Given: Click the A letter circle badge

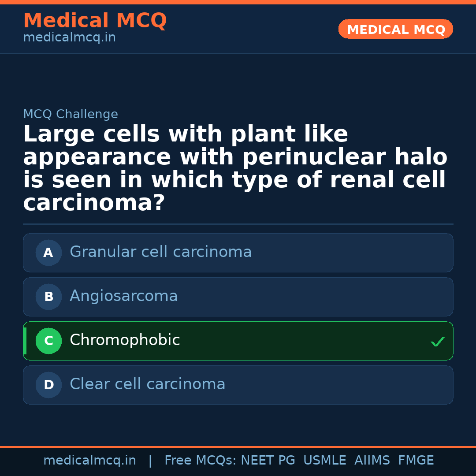Looking at the screenshot, I should 48,253.
